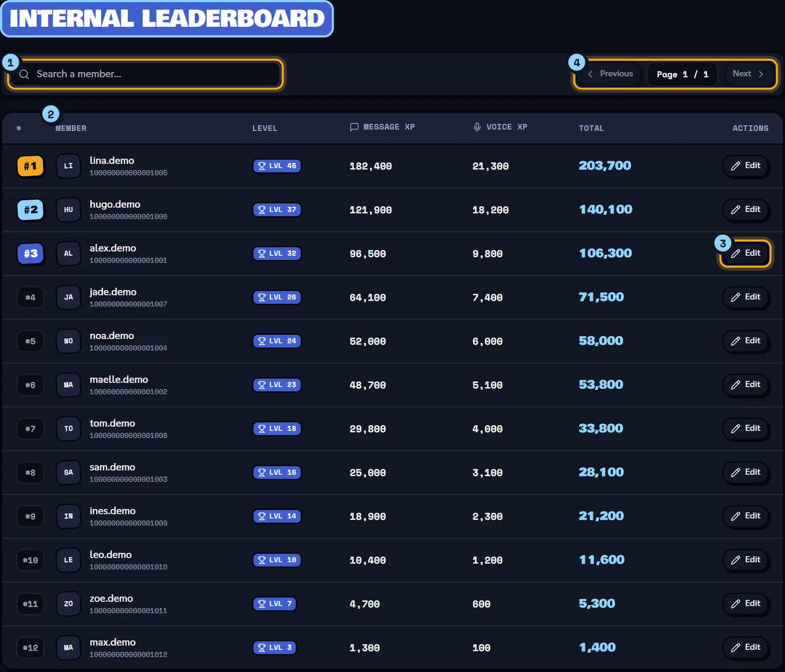Viewport: 785px width, 672px height.
Task: Click the LVL 3 trophy badge
Action: pos(275,647)
